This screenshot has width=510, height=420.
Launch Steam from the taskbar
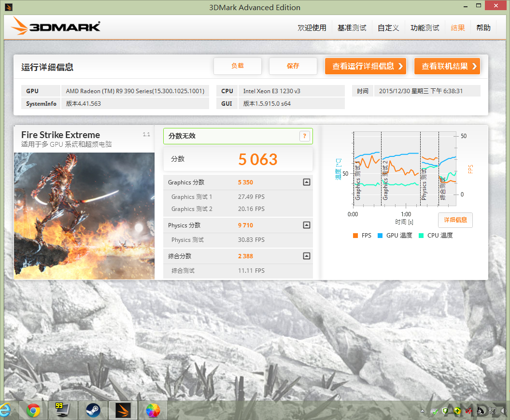93,410
